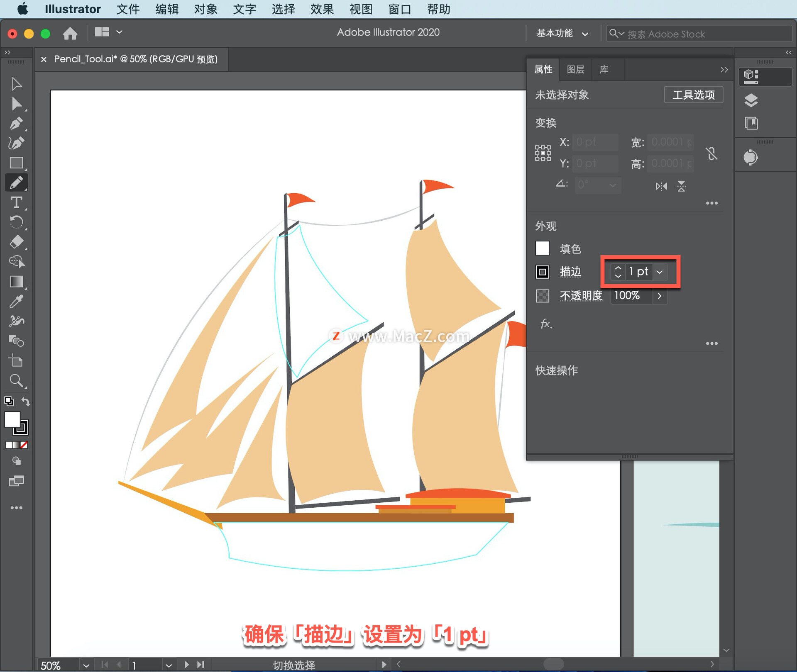This screenshot has height=672, width=797.
Task: Select the Zoom tool
Action: click(16, 381)
